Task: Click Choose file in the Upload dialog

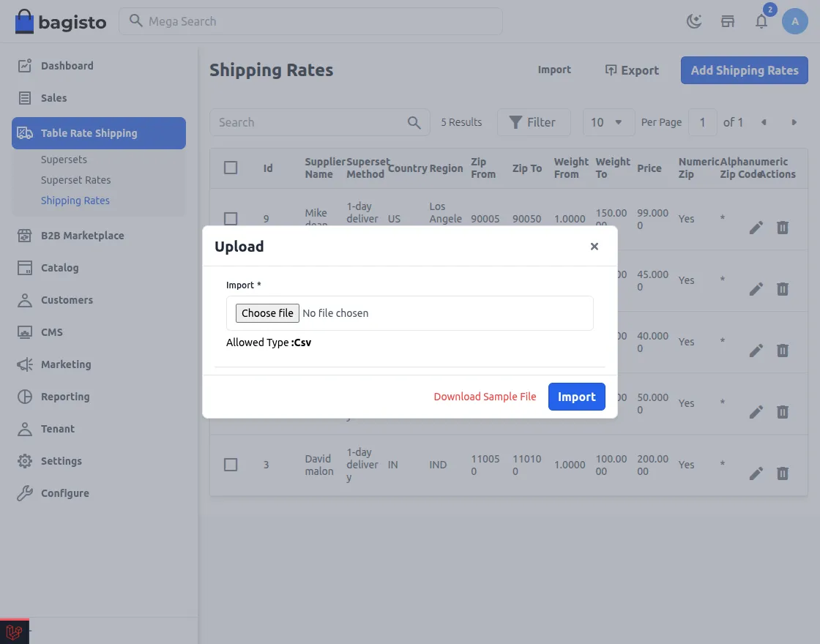Action: click(x=266, y=312)
